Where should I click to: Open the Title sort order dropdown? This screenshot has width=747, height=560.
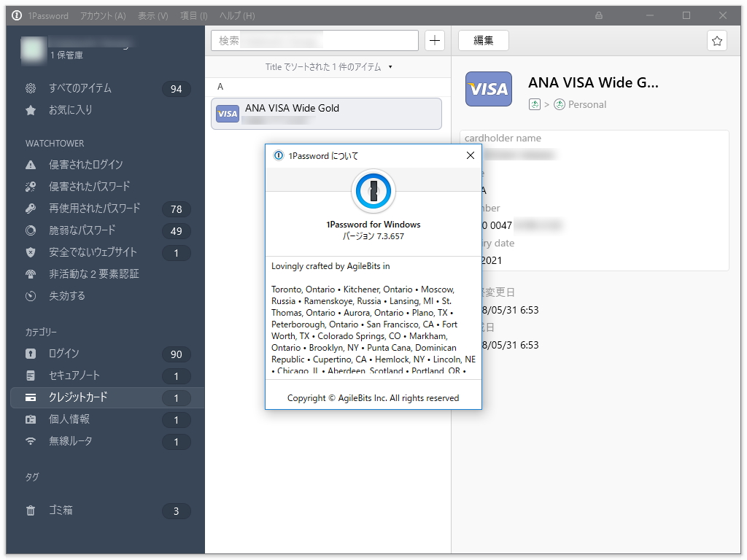coord(326,66)
